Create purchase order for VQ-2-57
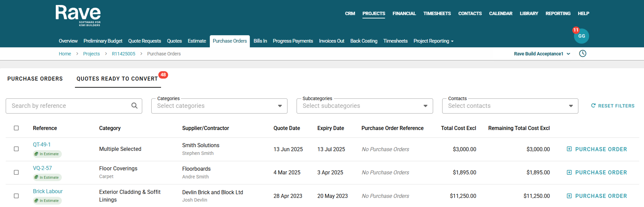Screen dimensions: 644x207 pyautogui.click(x=597, y=172)
